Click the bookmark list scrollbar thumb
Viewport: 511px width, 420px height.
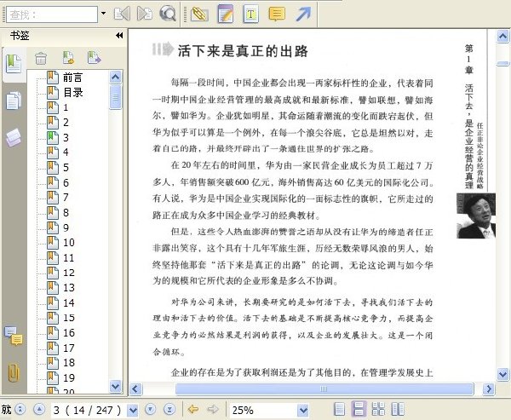[x=116, y=97]
